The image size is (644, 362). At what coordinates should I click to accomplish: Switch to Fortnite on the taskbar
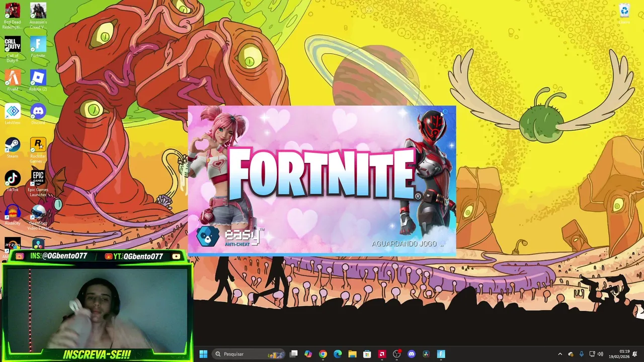(441, 354)
